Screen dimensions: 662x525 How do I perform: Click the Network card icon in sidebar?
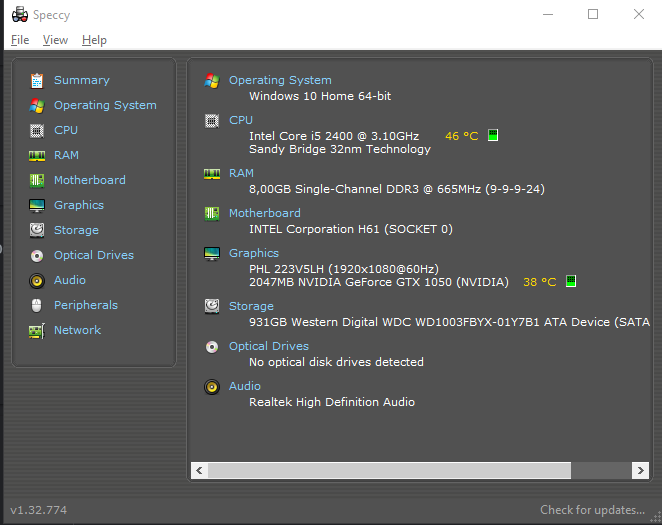[37, 331]
